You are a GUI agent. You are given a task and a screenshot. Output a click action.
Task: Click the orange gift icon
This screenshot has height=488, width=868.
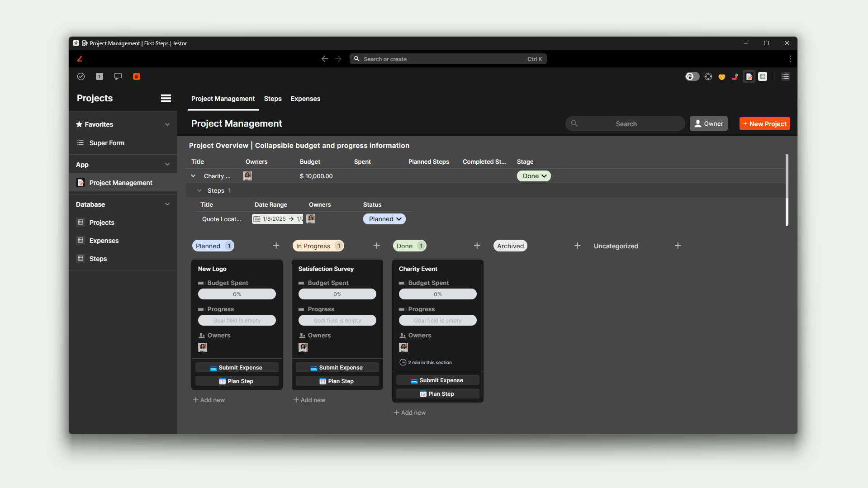[x=137, y=76]
